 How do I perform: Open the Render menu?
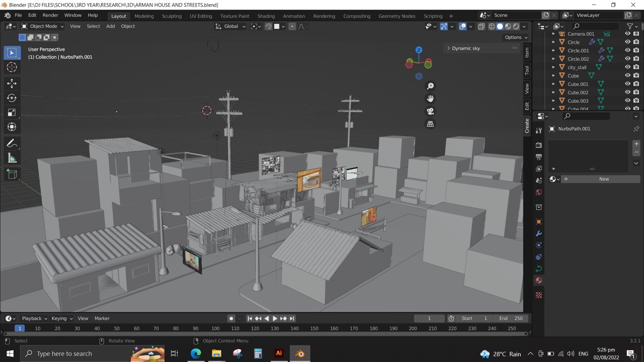pyautogui.click(x=50, y=16)
